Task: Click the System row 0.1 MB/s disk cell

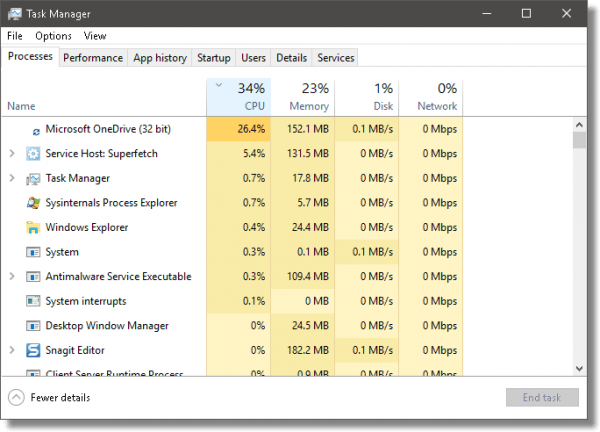Action: point(367,252)
